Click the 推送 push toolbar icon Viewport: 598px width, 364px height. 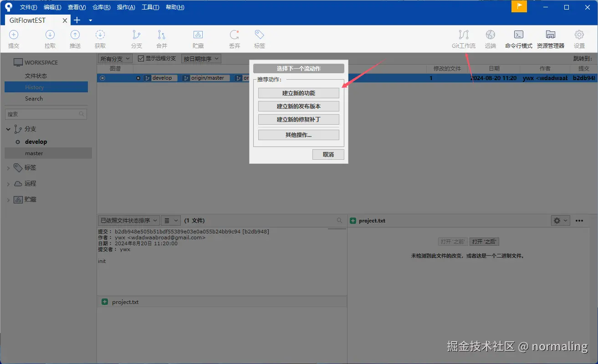click(x=75, y=35)
